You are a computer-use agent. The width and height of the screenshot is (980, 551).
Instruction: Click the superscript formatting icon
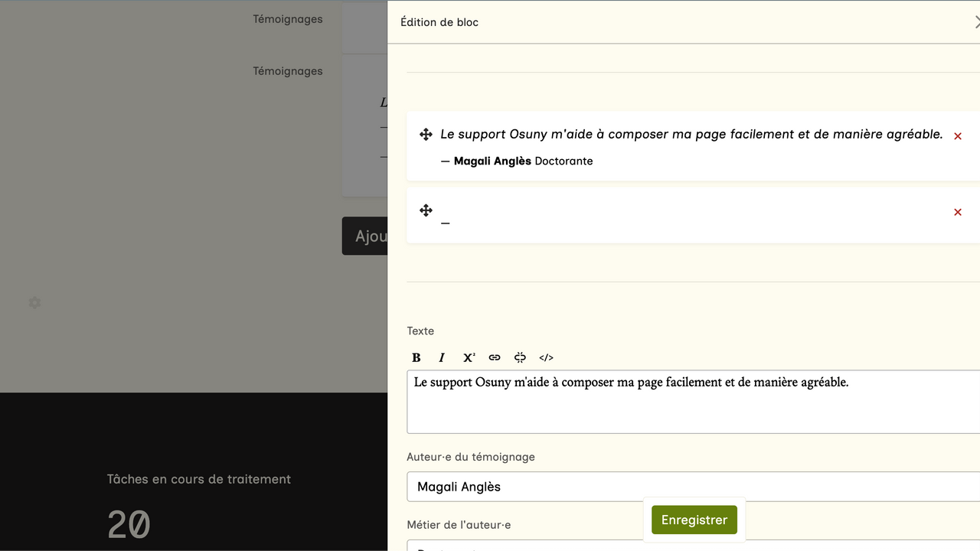coord(469,357)
